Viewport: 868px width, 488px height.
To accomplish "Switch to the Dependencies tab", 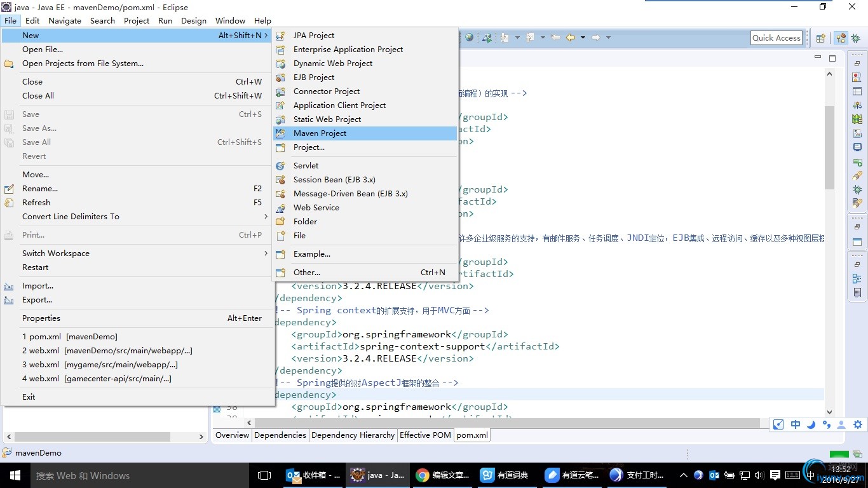I will click(x=280, y=435).
